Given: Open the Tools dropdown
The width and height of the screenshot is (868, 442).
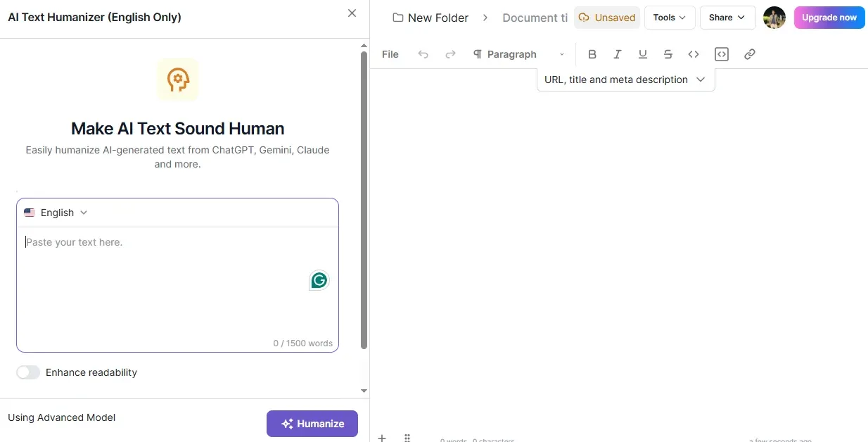Looking at the screenshot, I should (670, 18).
